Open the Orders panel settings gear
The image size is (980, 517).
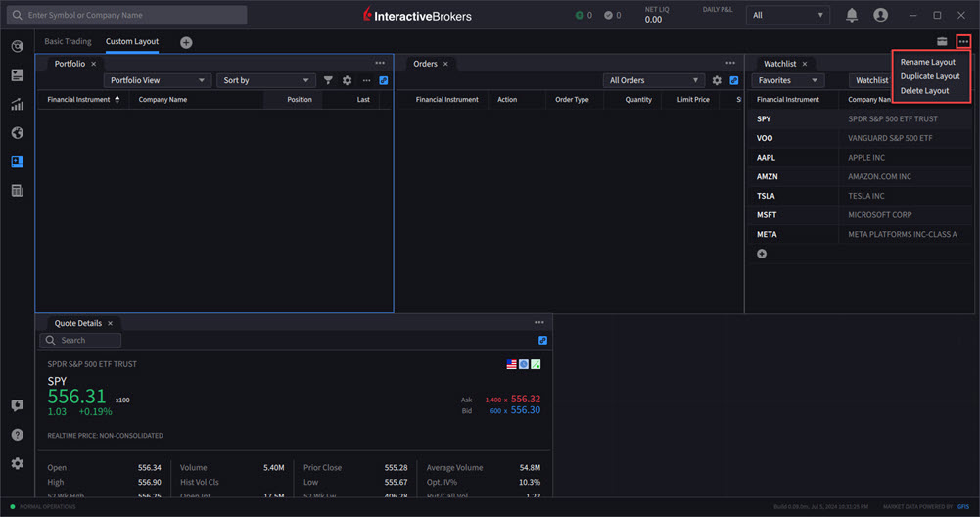coord(717,80)
